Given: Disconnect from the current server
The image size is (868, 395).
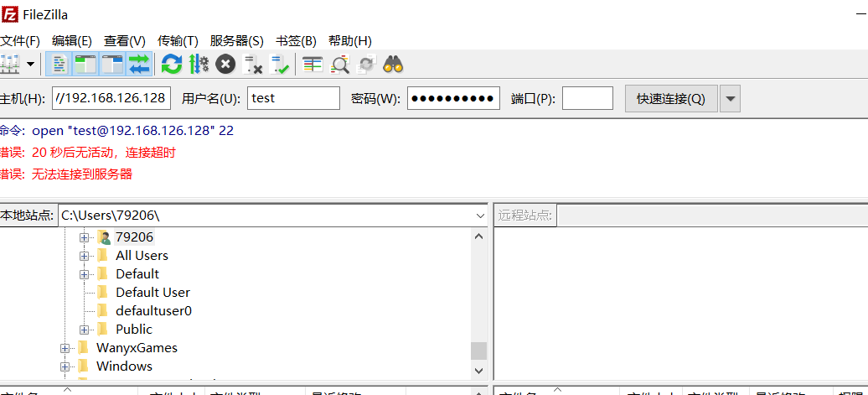Looking at the screenshot, I should [x=252, y=65].
